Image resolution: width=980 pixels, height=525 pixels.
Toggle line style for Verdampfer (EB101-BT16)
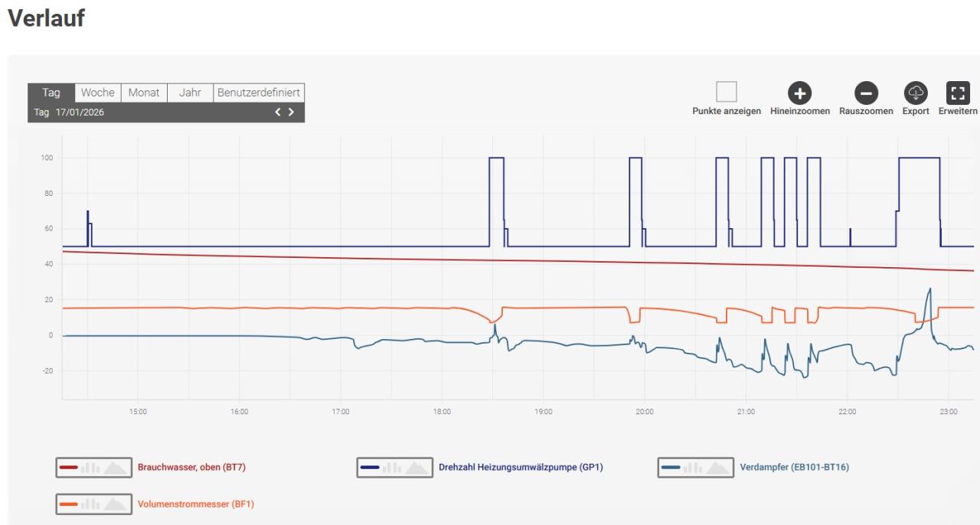coord(671,467)
